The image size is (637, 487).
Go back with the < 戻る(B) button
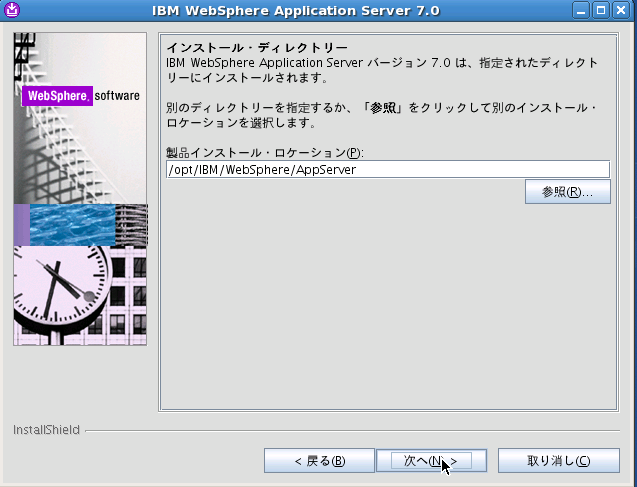(x=319, y=461)
